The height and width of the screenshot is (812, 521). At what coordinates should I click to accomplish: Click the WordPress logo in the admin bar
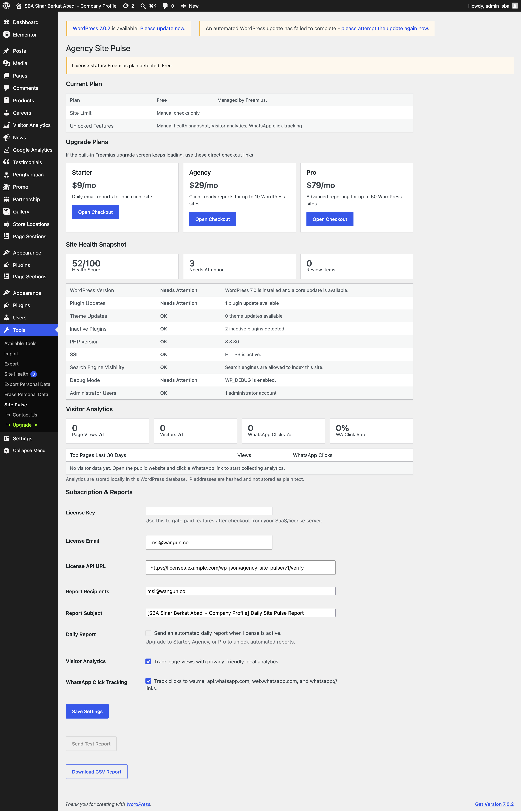pyautogui.click(x=6, y=6)
